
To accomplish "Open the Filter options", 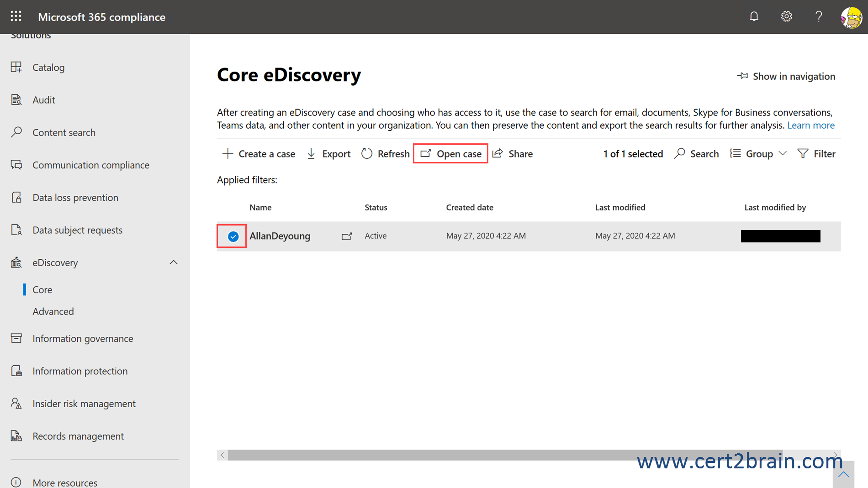I will pyautogui.click(x=816, y=154).
